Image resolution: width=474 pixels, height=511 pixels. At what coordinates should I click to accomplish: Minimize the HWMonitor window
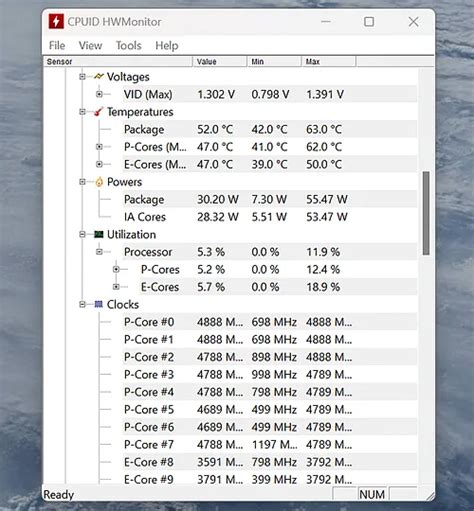pyautogui.click(x=326, y=22)
